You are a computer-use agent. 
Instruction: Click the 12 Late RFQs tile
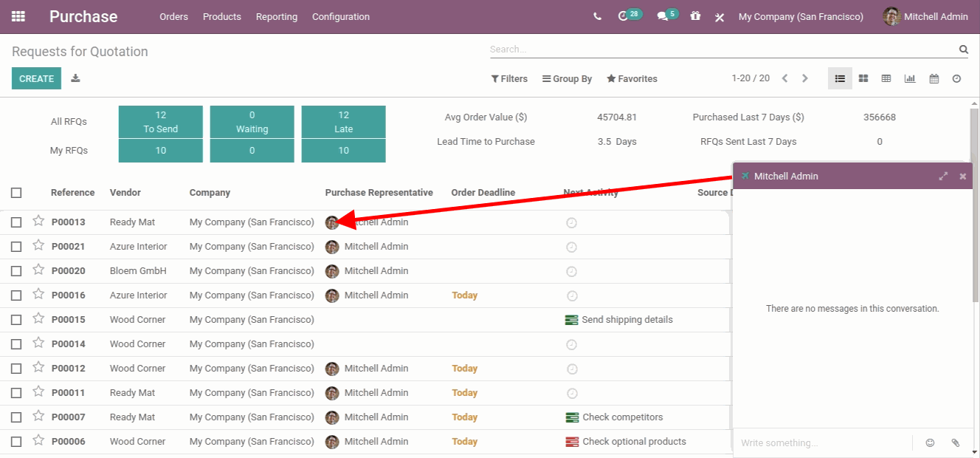click(343, 122)
